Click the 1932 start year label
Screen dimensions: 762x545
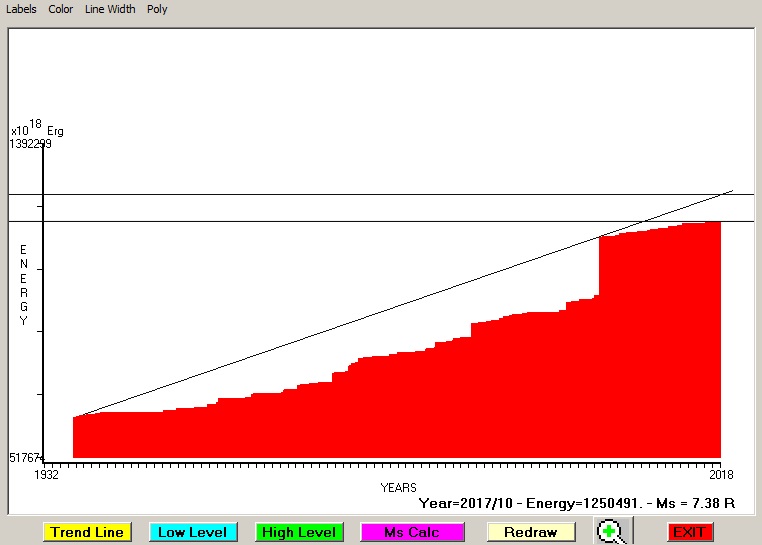point(46,475)
